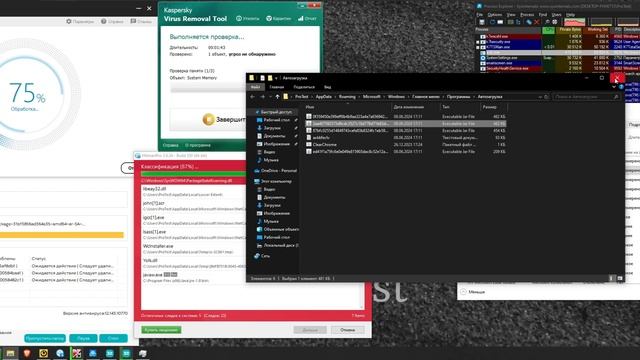
Task: Sort files by Размер column header
Action: 489,107
